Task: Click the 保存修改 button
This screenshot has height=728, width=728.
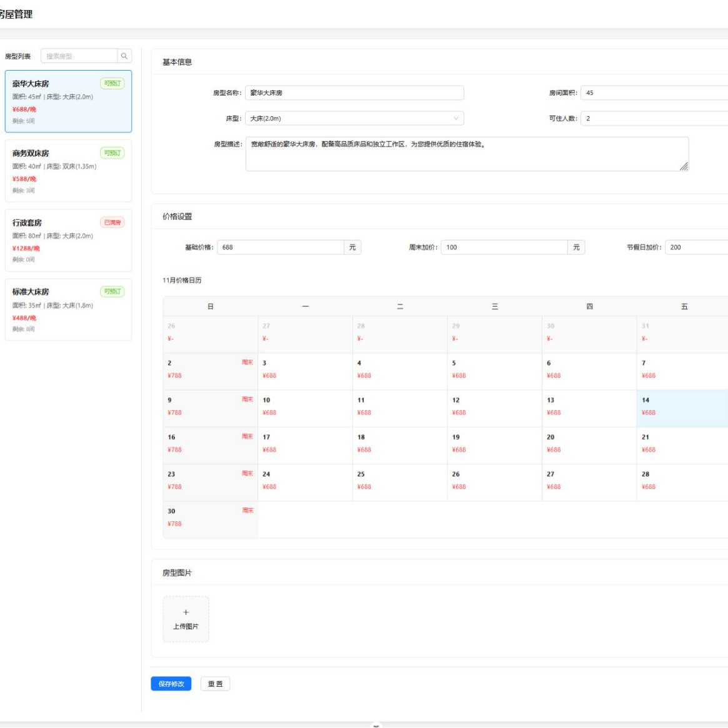Action: point(171,684)
